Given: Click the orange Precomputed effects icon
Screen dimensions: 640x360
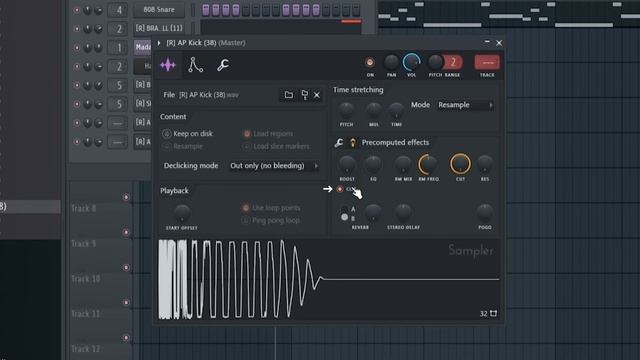Looking at the screenshot, I should [353, 143].
